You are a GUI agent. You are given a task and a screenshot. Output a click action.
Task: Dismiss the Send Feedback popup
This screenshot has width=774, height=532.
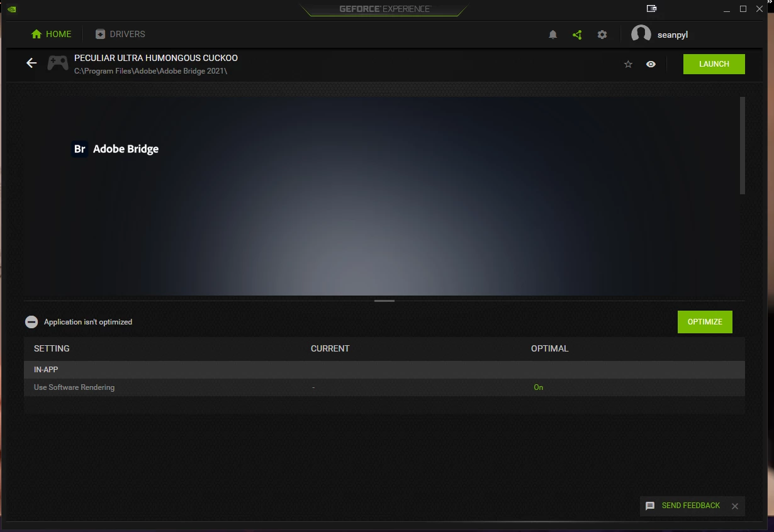[734, 506]
